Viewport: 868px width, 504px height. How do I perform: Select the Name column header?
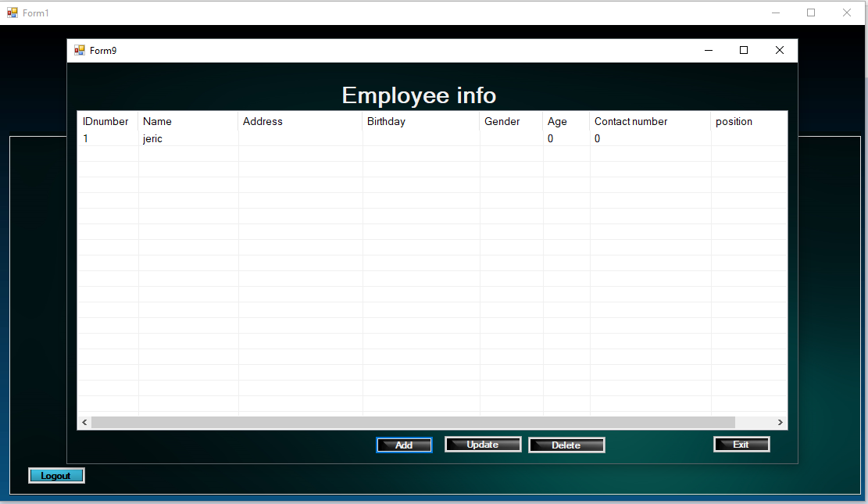[188, 121]
